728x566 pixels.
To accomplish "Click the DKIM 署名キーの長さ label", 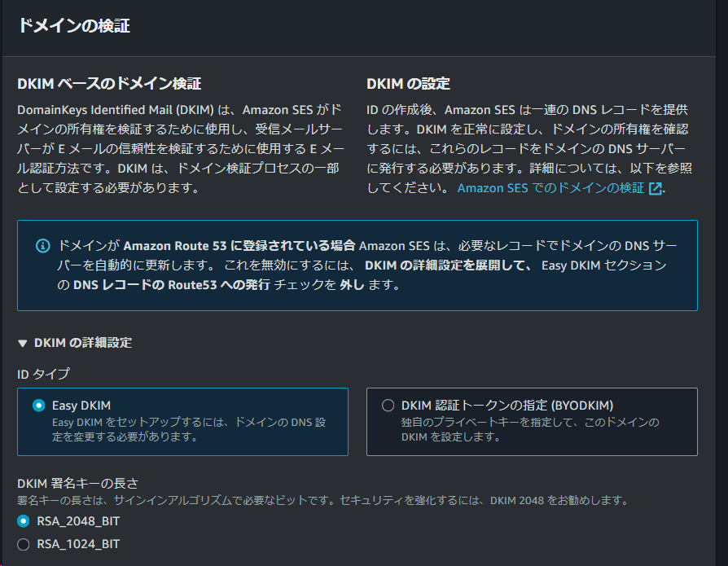I will click(x=78, y=484).
